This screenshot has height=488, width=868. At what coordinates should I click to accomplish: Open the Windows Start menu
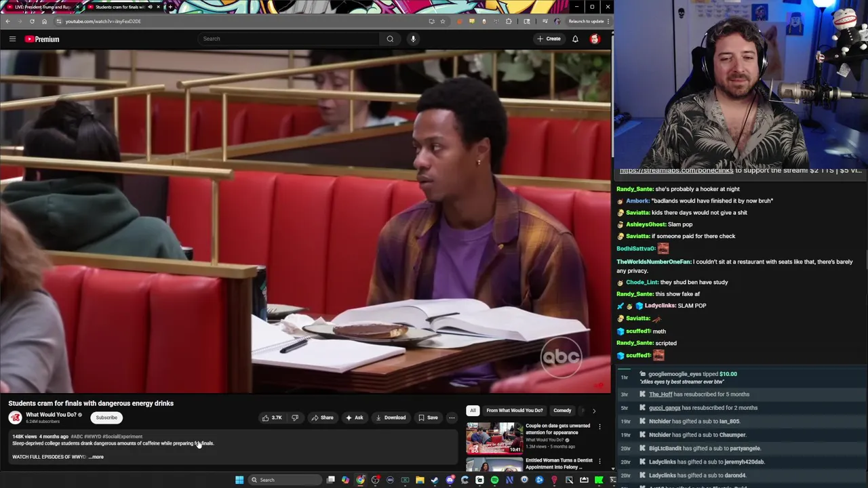click(239, 480)
